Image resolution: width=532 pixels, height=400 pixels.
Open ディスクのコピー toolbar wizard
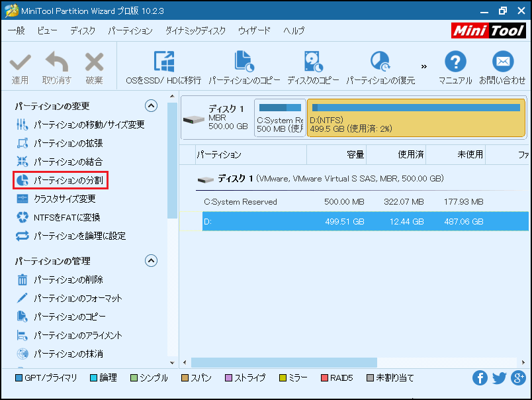[313, 68]
